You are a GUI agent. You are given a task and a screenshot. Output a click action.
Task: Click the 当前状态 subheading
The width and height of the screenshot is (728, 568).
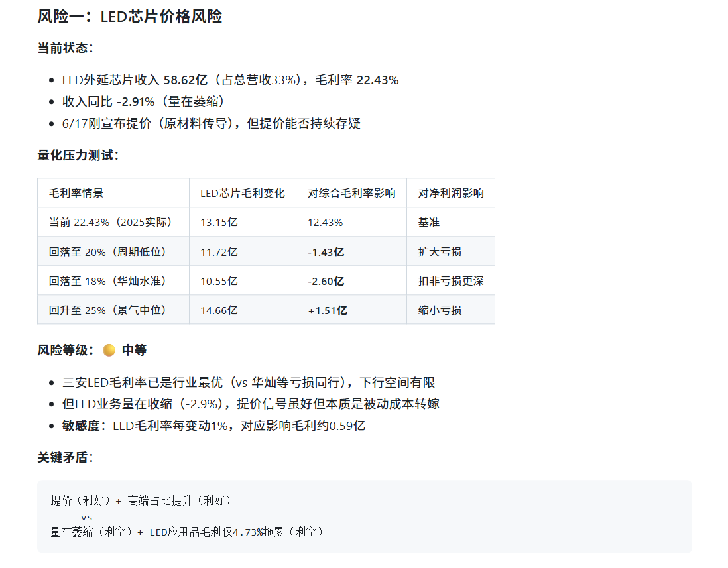(65, 48)
